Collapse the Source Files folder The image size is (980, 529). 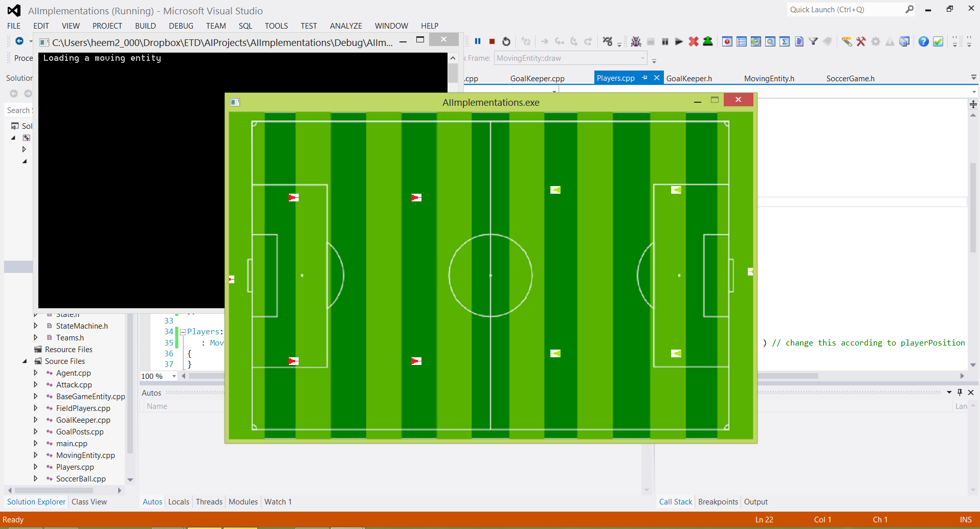tap(25, 361)
